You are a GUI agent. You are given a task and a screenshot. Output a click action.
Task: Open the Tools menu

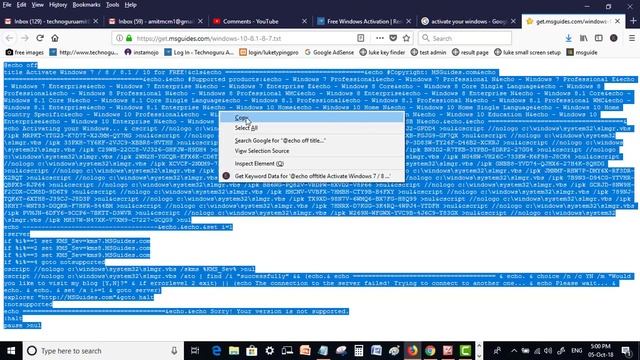tap(112, 5)
